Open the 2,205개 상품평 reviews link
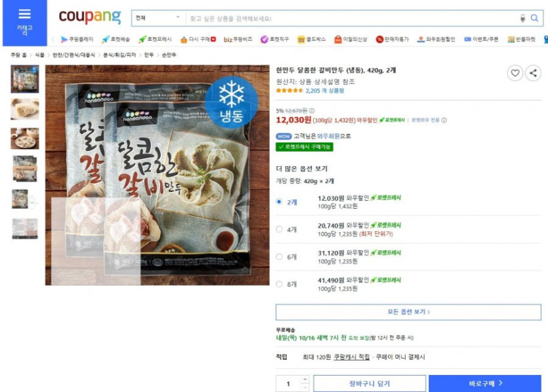 (325, 91)
